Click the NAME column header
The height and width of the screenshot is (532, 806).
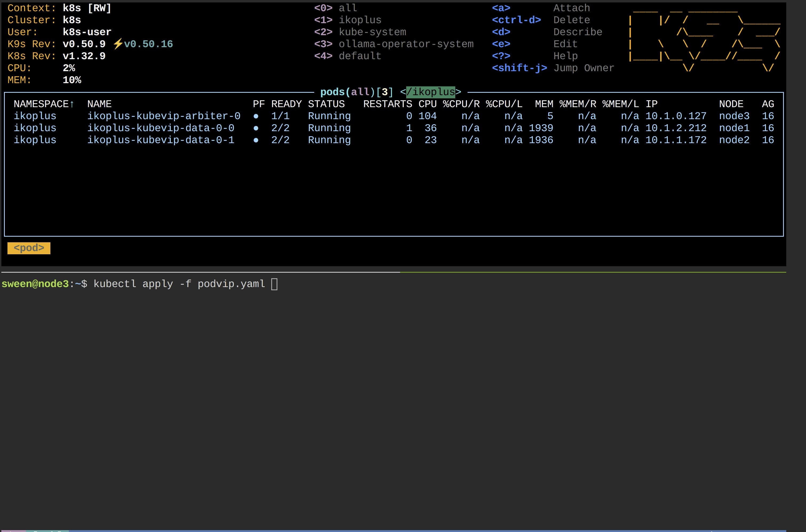tap(99, 104)
